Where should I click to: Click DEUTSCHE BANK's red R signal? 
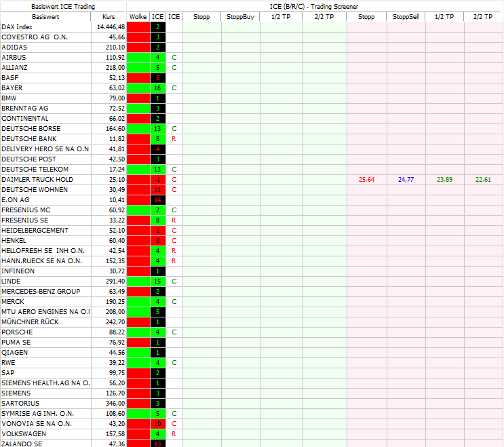pos(174,139)
